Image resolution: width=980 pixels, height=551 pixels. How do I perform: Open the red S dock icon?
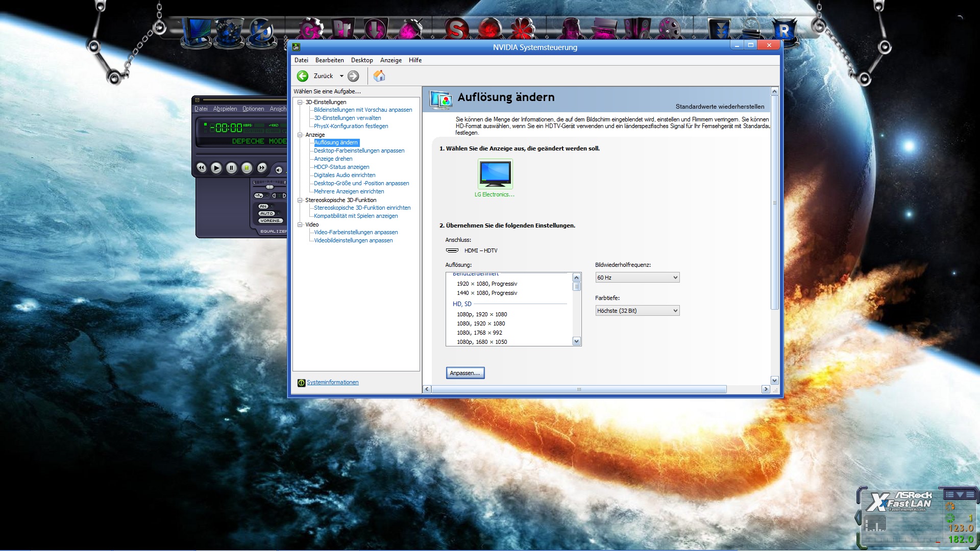(x=456, y=30)
